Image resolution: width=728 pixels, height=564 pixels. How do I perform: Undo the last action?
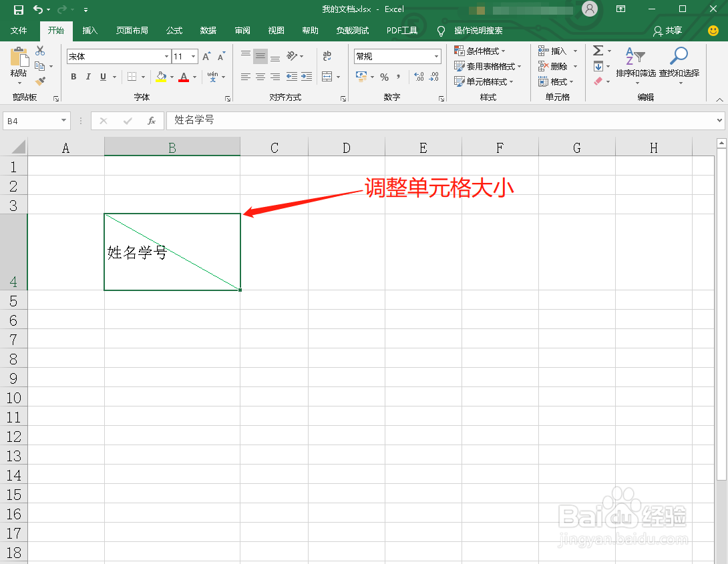pos(38,10)
